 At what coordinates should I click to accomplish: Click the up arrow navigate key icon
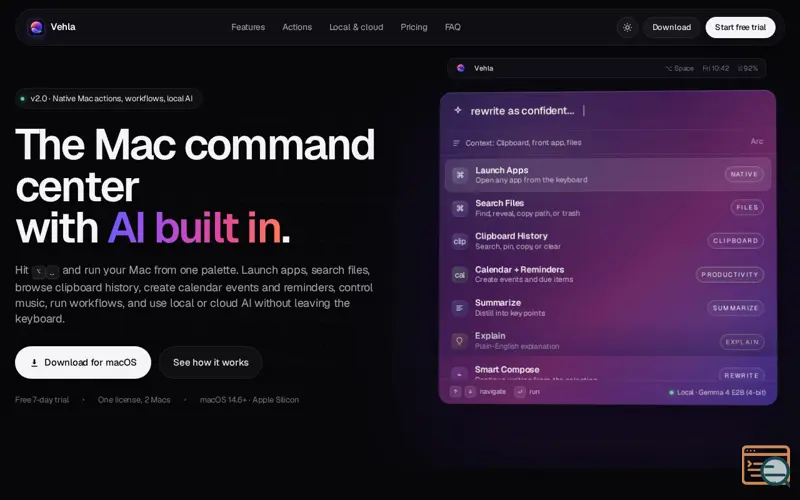coord(456,392)
